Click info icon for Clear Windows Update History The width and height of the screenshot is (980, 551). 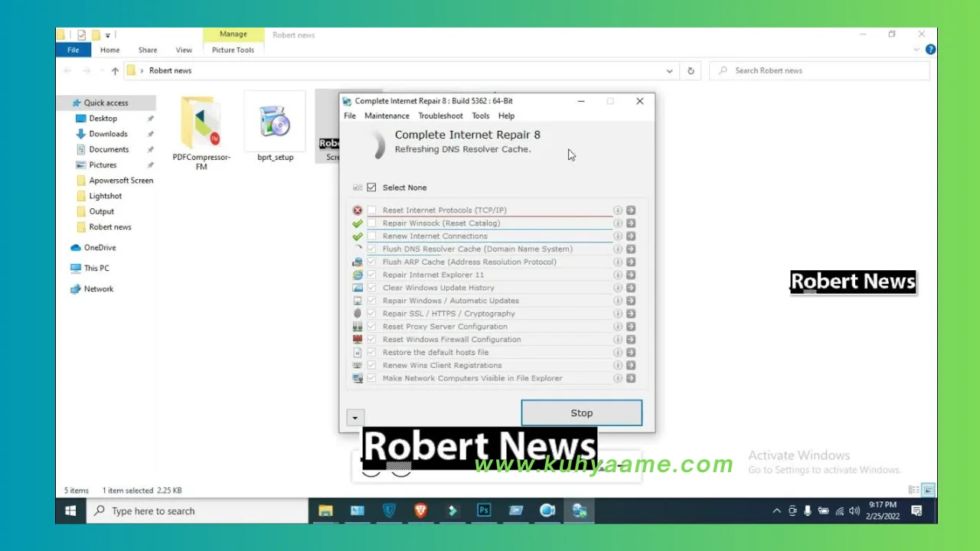pyautogui.click(x=618, y=288)
